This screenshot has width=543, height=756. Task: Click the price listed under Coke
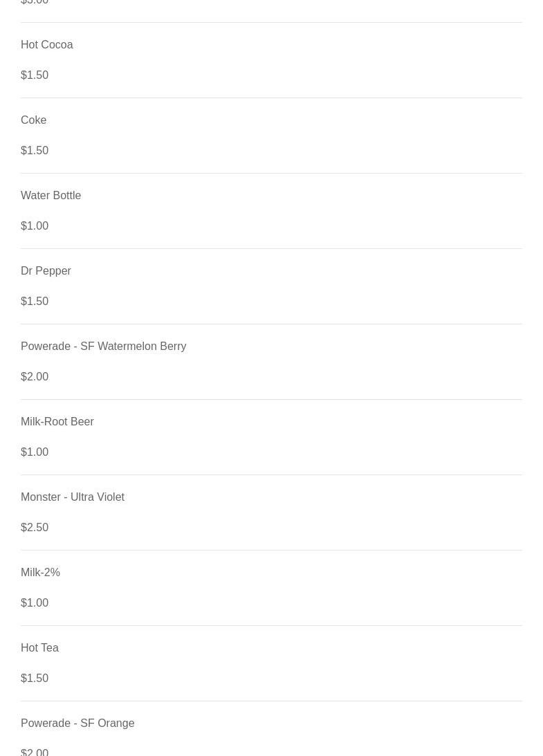coord(35,151)
